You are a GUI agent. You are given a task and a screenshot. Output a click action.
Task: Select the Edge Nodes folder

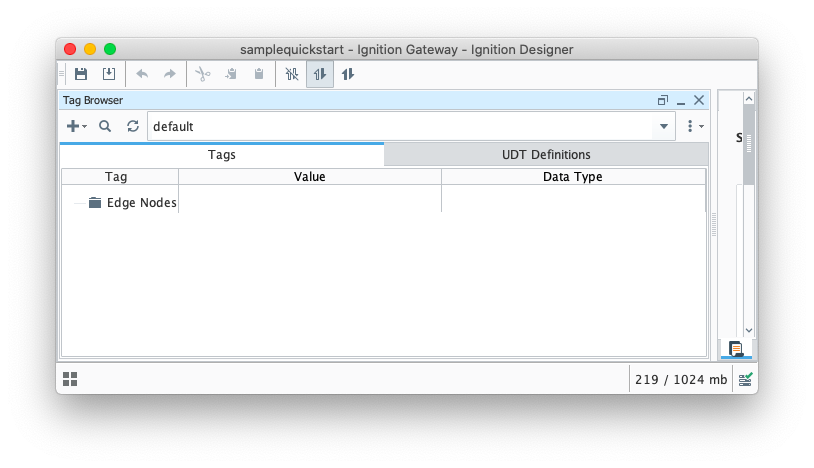tap(141, 203)
